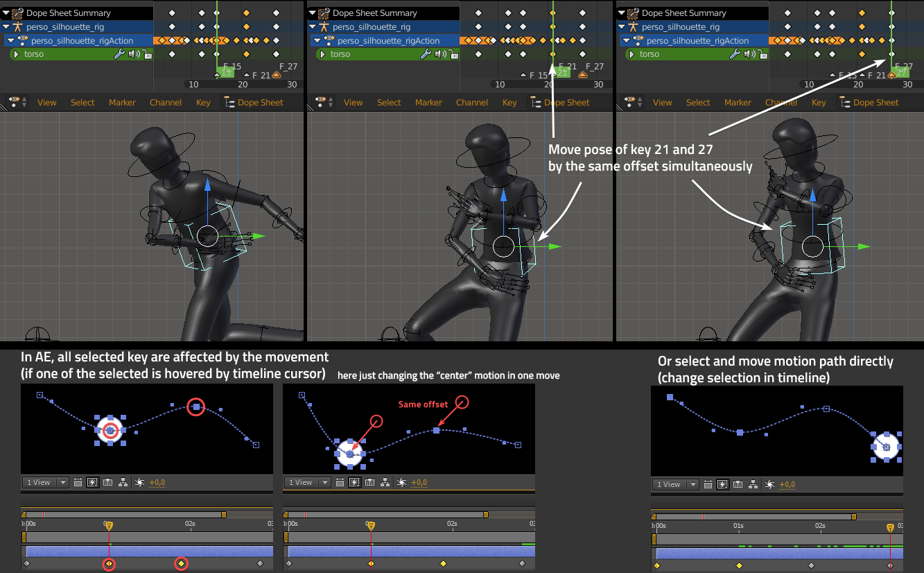Open Comp Flowchart in middle AE viewer
The image size is (924, 573).
(x=385, y=483)
